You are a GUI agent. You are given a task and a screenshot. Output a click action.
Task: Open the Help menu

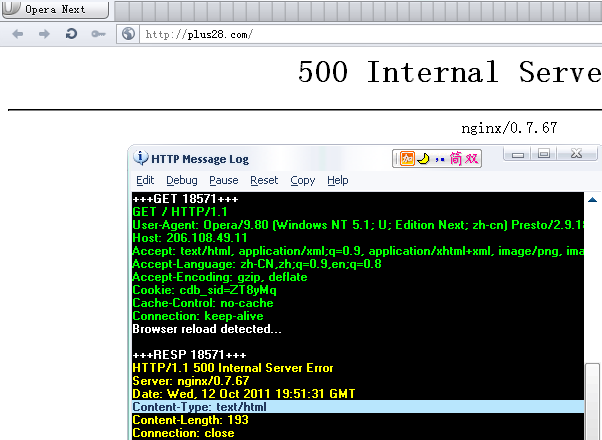pos(337,180)
